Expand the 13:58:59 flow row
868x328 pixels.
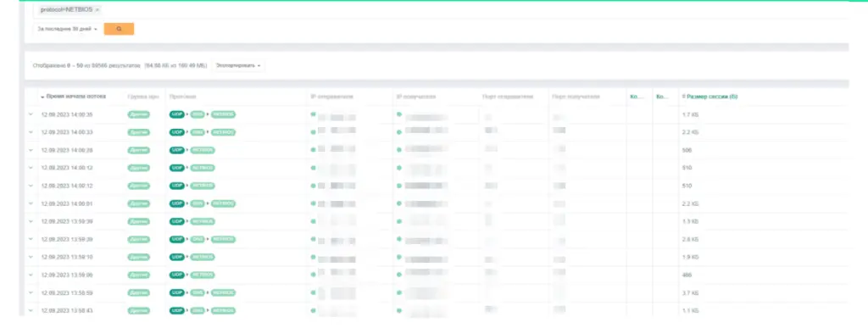coord(31,292)
